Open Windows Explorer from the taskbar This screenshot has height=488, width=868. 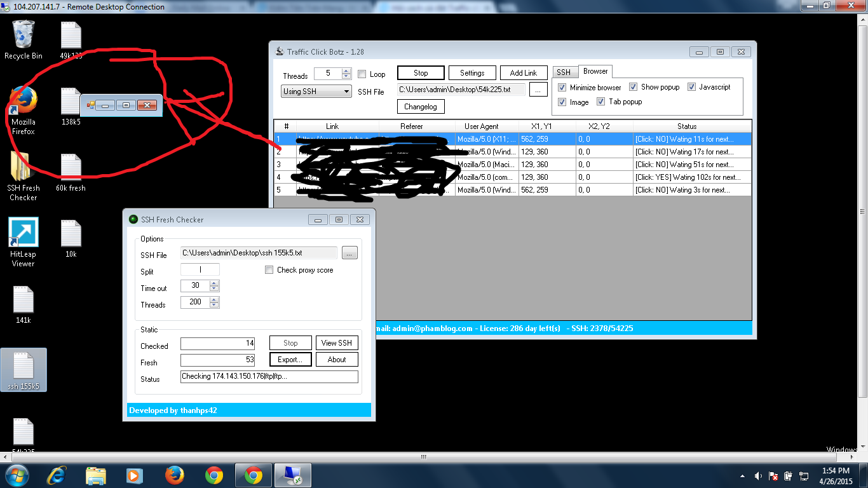[x=95, y=475]
